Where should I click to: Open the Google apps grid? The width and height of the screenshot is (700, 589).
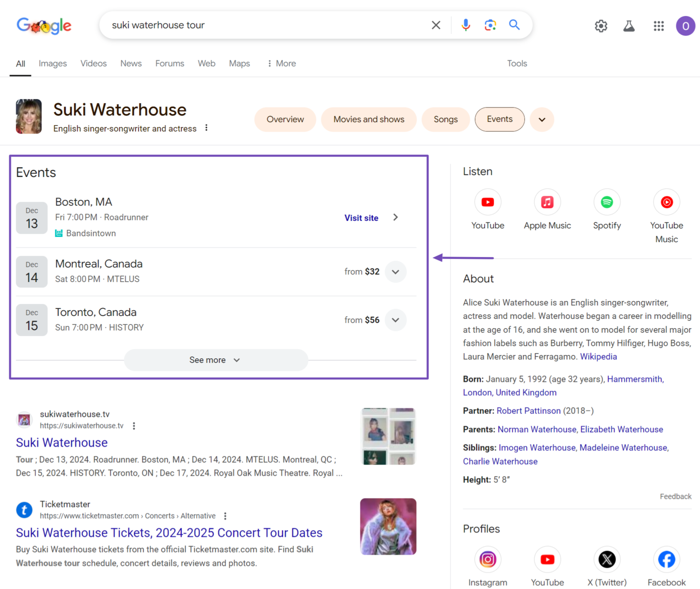658,26
